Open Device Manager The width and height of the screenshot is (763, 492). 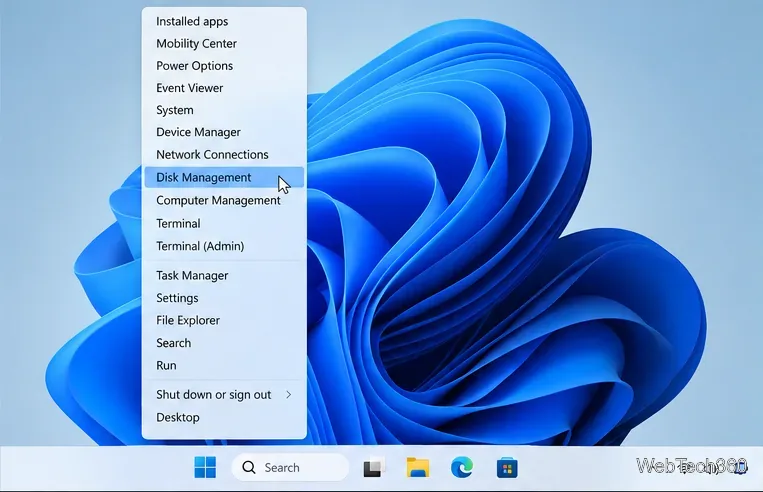click(x=224, y=132)
